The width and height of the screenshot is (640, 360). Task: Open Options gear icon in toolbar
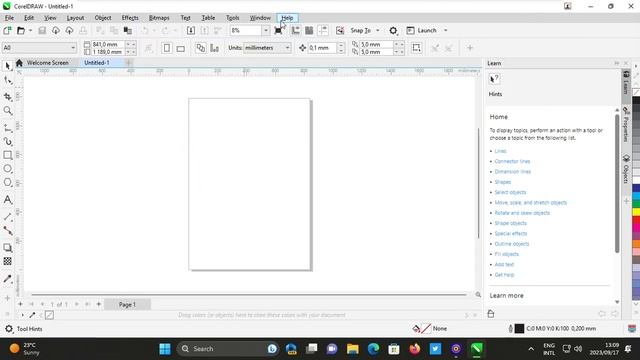[x=393, y=31]
